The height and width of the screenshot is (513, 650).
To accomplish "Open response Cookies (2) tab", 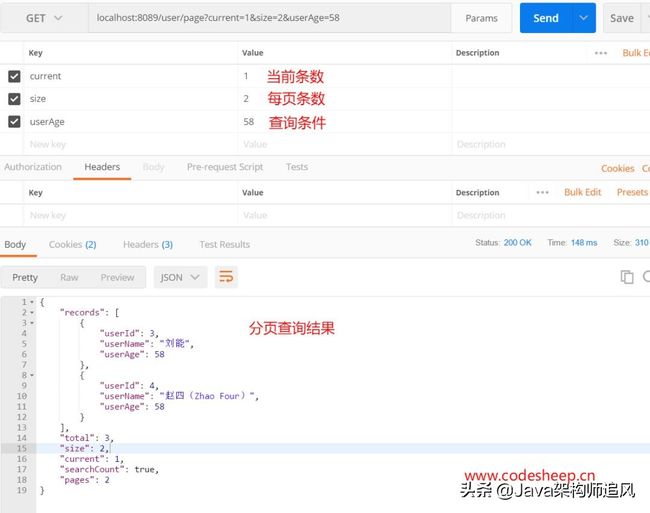I will click(73, 244).
